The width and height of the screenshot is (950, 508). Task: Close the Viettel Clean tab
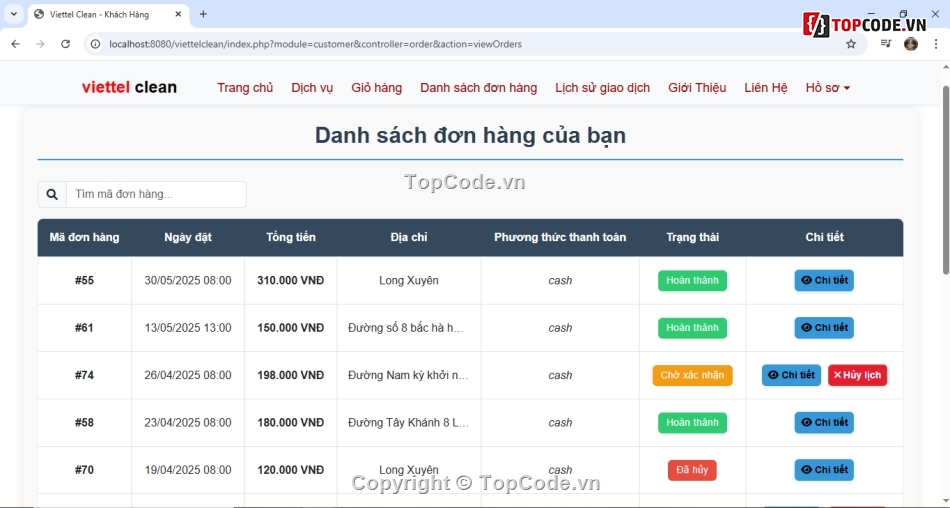tap(178, 14)
